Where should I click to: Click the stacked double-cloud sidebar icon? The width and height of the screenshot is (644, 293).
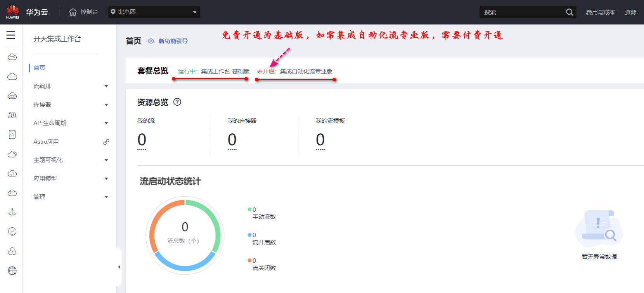(12, 154)
